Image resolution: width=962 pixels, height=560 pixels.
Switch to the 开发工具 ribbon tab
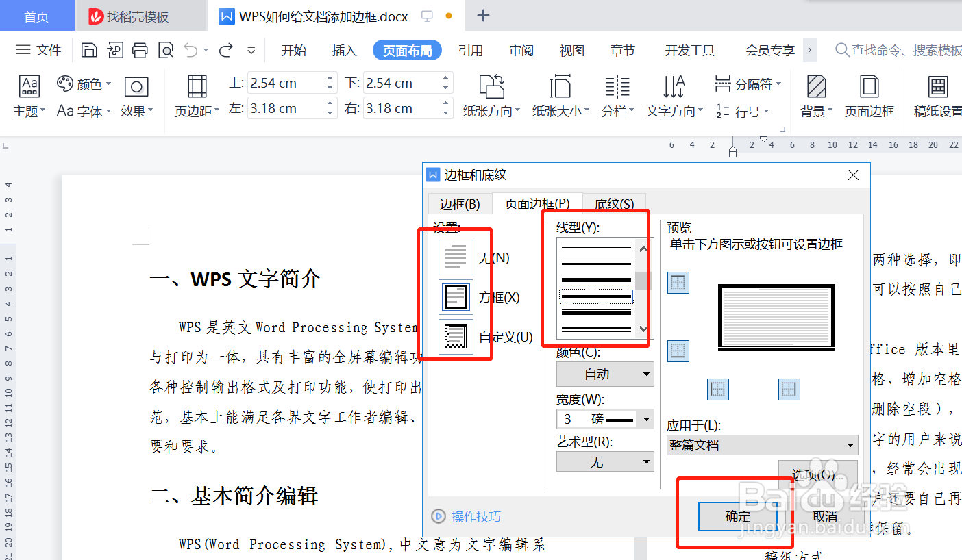[690, 50]
